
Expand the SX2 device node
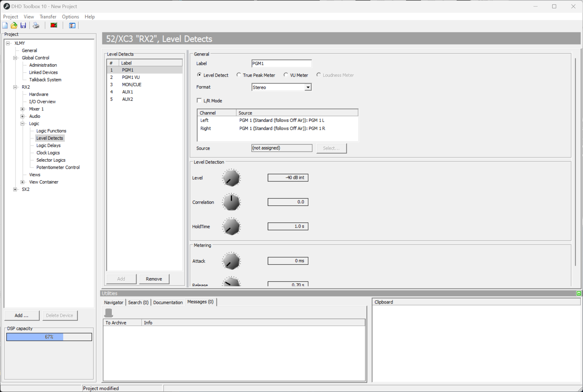click(x=15, y=189)
